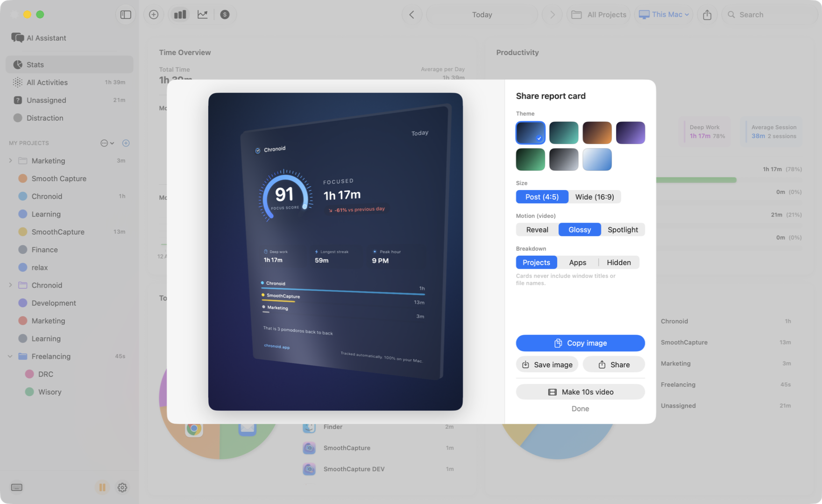Choose Reveal motion style
The image size is (822, 504).
(537, 229)
